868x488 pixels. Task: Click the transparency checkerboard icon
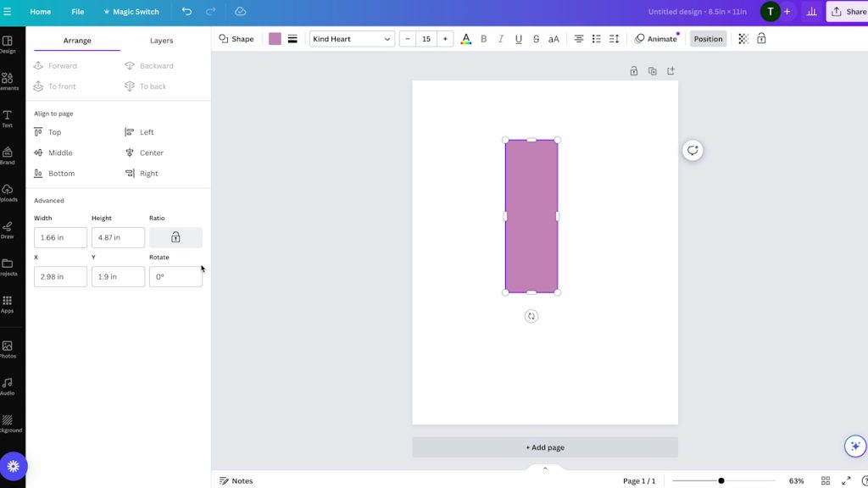point(743,39)
